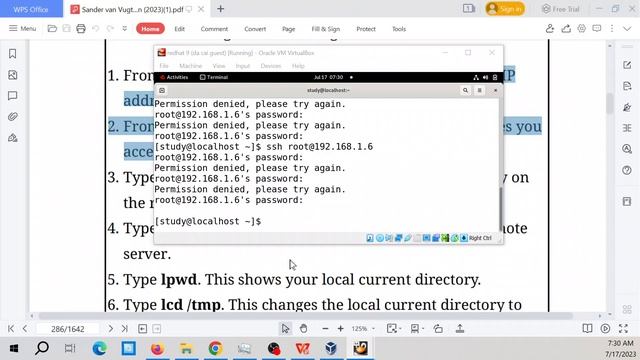Open the Attachments paperclip panel
This screenshot has height=360, width=640.
pos(13,117)
